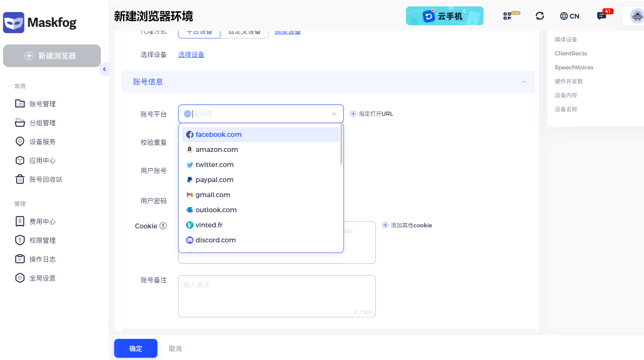Open 应用中心 in the sidebar

(35, 160)
